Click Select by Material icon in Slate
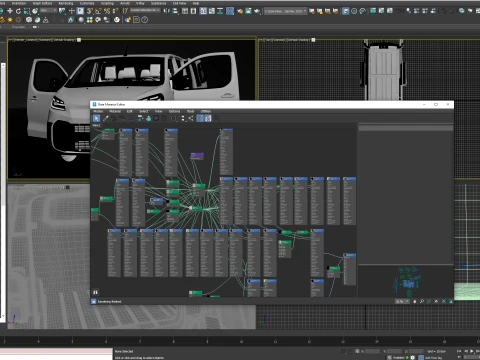Image resolution: width=480 pixels, height=360 pixels. point(217,118)
